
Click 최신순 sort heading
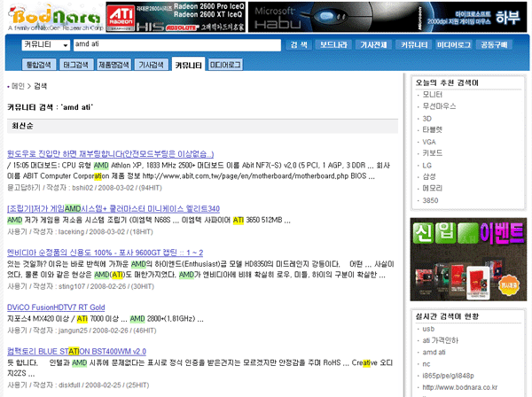(x=22, y=126)
